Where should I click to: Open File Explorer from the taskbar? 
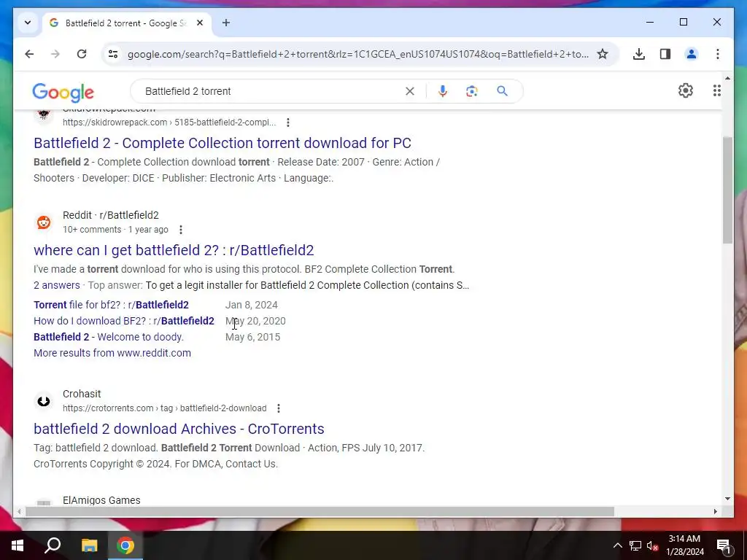[89, 545]
